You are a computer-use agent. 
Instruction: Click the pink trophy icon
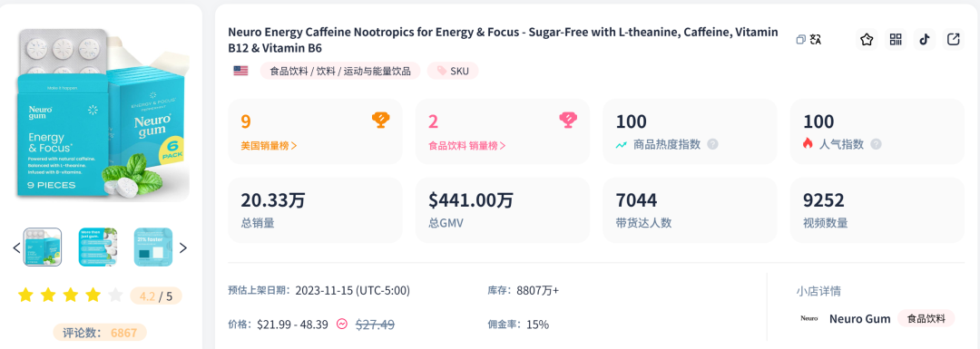point(567,120)
